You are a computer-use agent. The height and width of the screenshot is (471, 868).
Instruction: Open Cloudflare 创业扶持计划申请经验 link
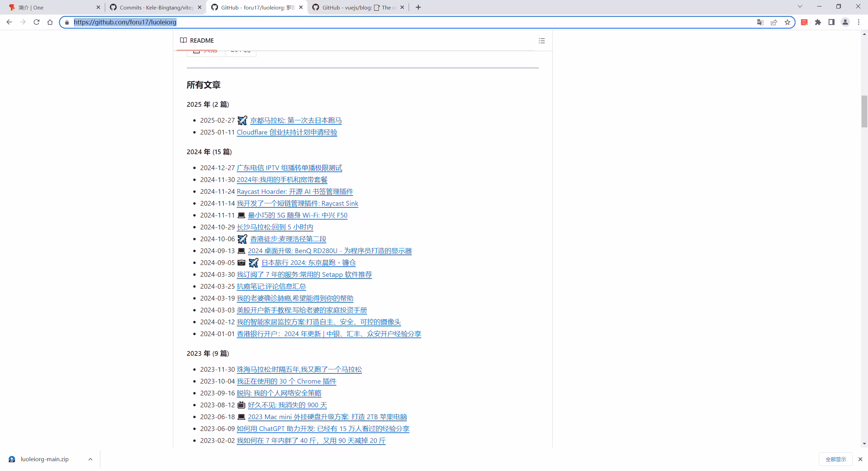tap(287, 132)
